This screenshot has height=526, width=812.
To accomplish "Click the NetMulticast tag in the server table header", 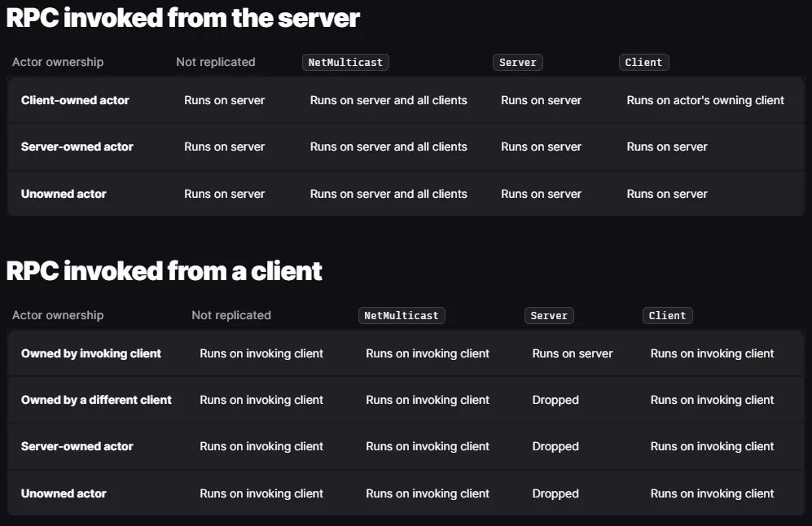I will click(345, 62).
